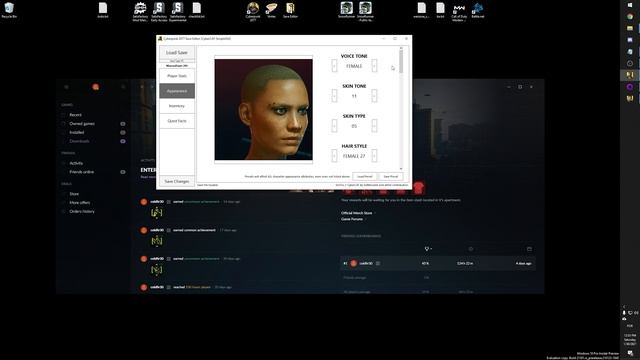
Task: Open the Cyberpunk 2077 desktop shortcut
Action: tap(253, 11)
